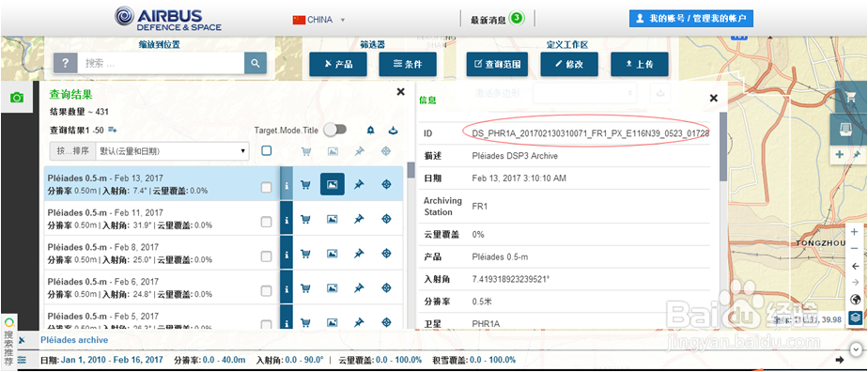This screenshot has height=372, width=868.
Task: Add Feb 13, 2017 image to cart
Action: click(305, 184)
